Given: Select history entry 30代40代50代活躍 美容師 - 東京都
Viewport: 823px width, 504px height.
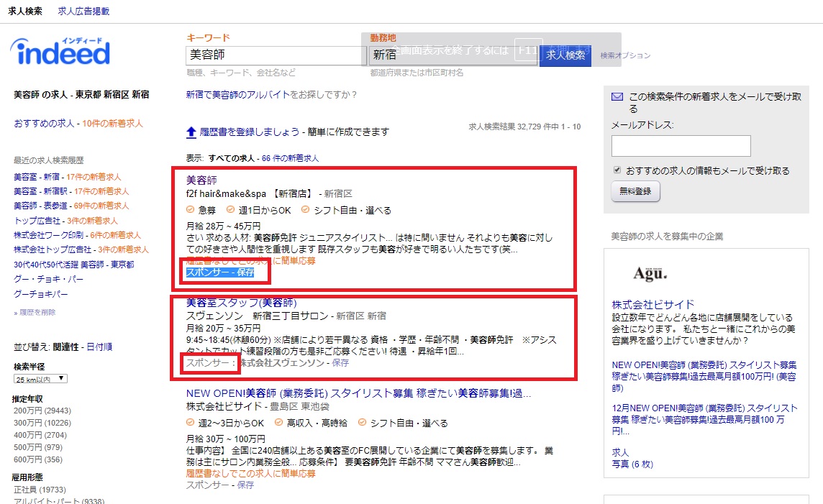Looking at the screenshot, I should pos(74,265).
